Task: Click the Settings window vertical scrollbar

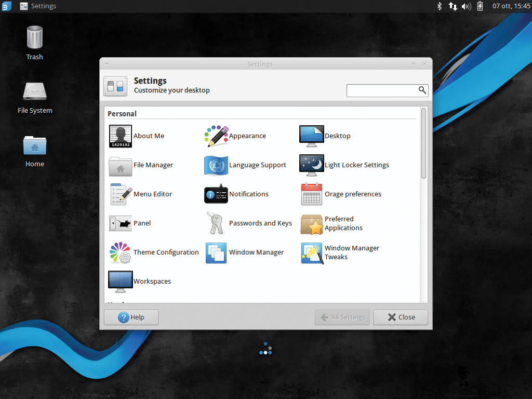Action: tap(423, 143)
